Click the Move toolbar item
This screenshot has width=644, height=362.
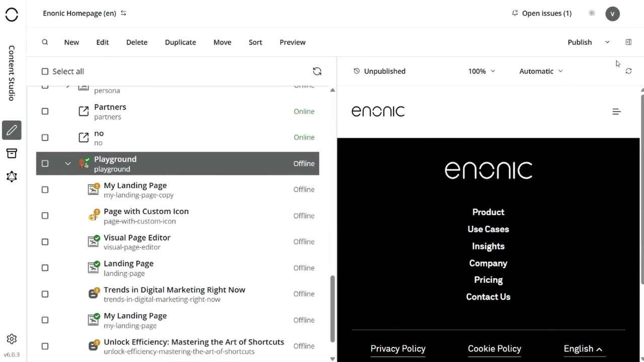222,42
